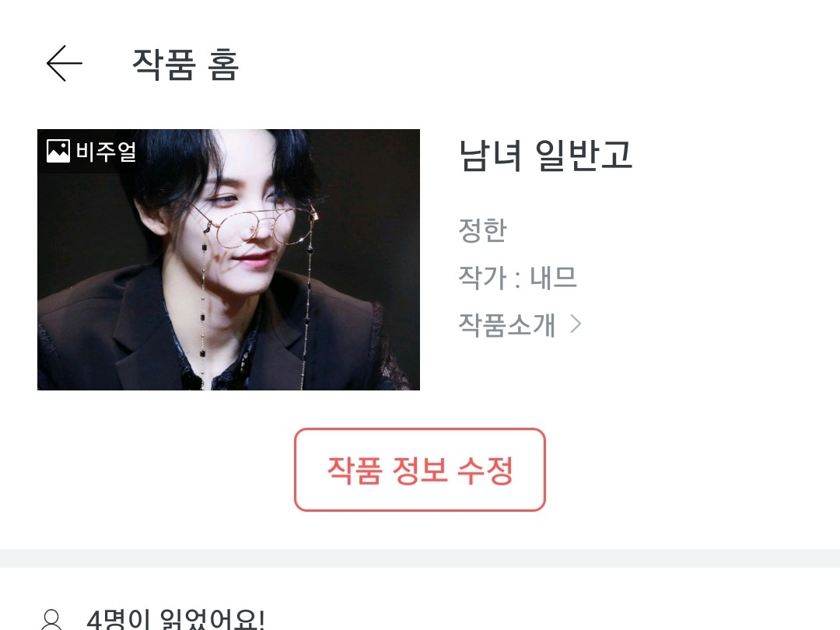Viewport: 840px width, 630px height.
Task: Go back using the left arrow icon
Action: (65, 63)
